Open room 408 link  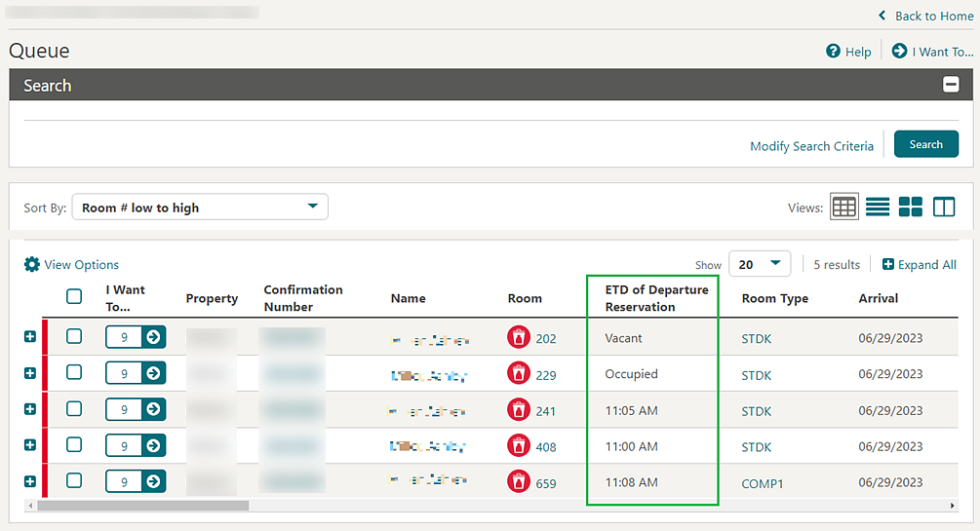[546, 446]
